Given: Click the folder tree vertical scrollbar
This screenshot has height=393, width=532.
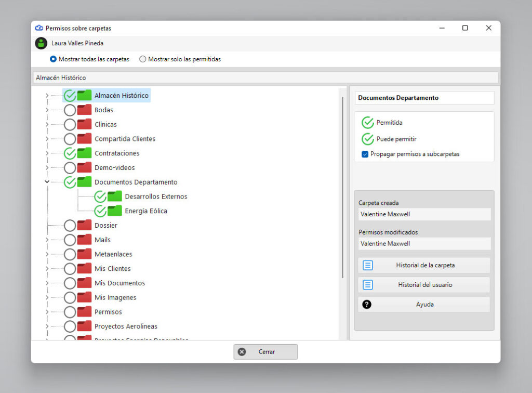Looking at the screenshot, I should click(343, 188).
